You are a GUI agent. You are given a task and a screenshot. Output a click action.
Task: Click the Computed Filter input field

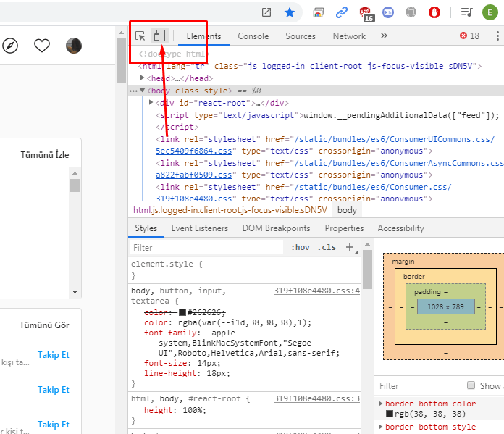[x=419, y=385]
